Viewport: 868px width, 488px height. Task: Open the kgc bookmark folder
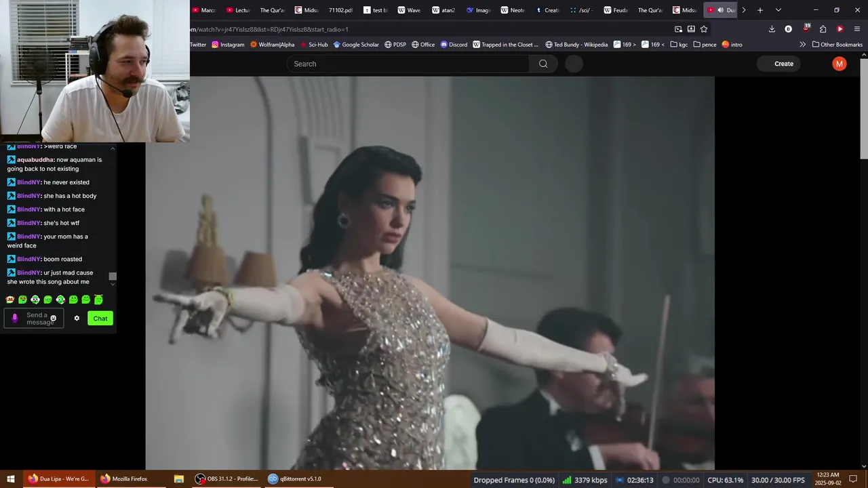(x=679, y=45)
